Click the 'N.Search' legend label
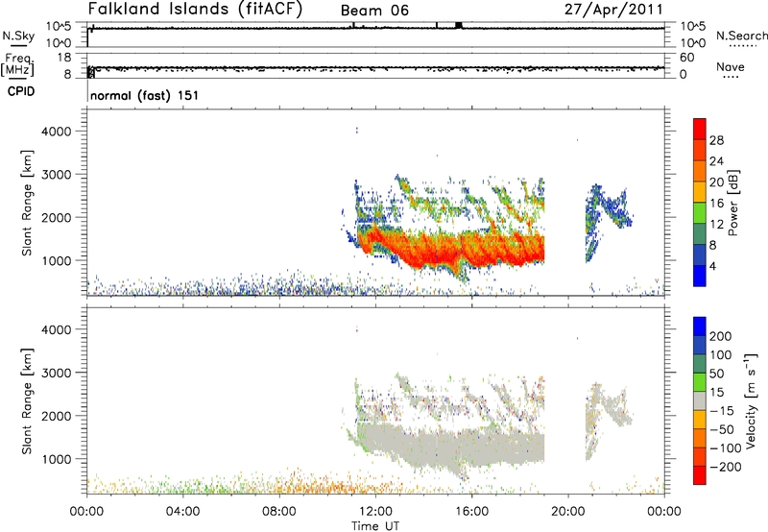 tap(741, 36)
